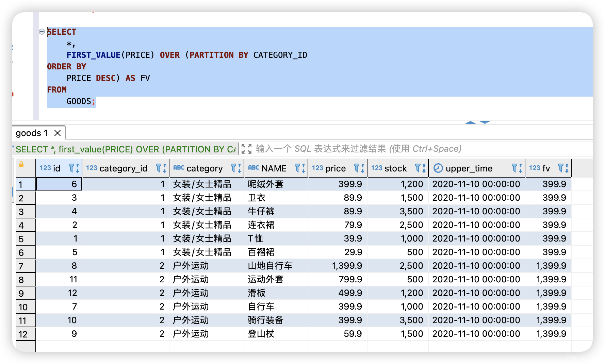605x364 pixels.
Task: Click the FIRST_VALUE keyword in the editor
Action: click(94, 55)
